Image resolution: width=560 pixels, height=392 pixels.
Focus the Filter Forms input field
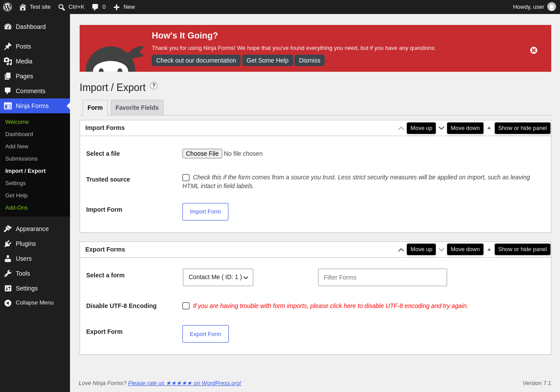point(382,277)
